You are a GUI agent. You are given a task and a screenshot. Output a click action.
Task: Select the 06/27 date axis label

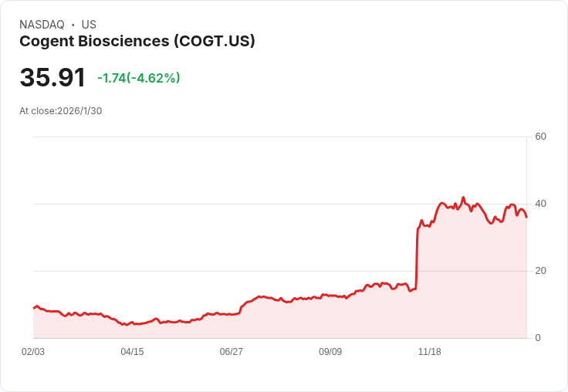(232, 352)
